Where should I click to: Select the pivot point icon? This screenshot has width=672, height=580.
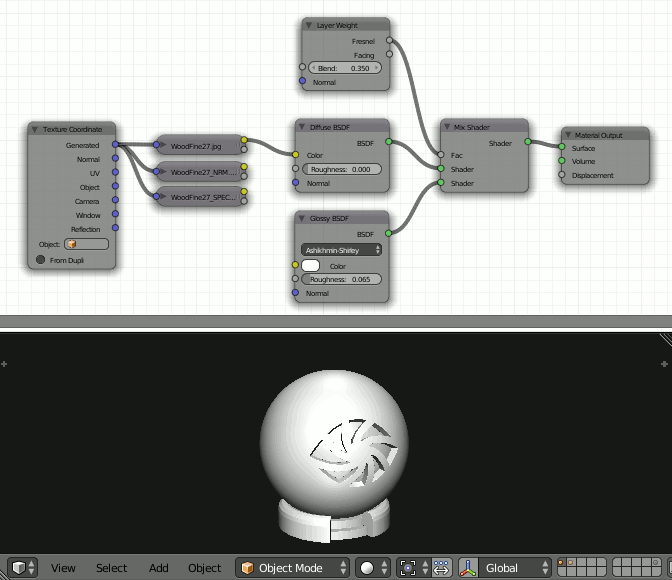tap(408, 568)
